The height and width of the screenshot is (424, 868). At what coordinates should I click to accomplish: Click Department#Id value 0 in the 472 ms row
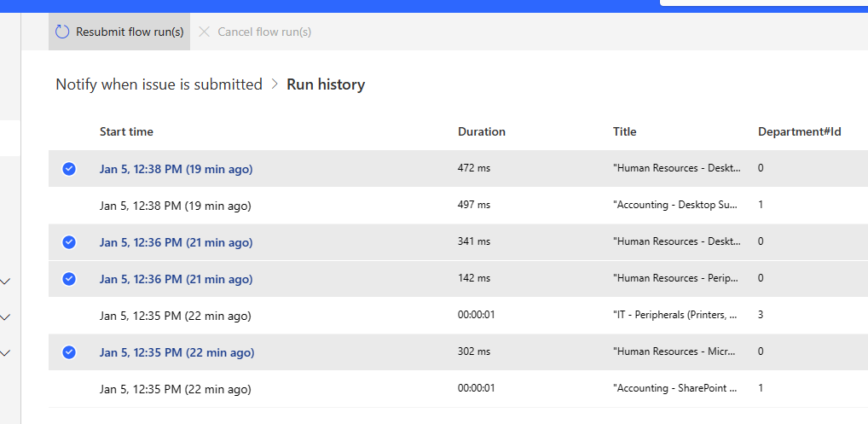[x=761, y=168]
